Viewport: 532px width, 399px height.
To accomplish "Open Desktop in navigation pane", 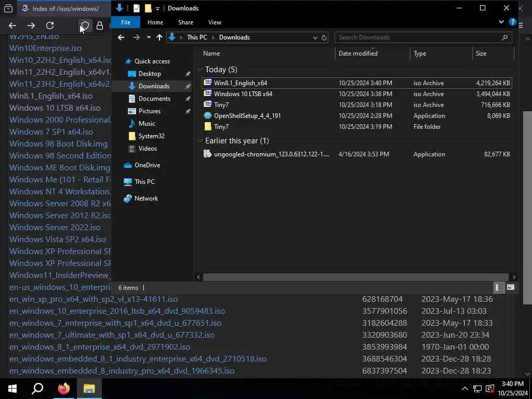I will point(150,74).
